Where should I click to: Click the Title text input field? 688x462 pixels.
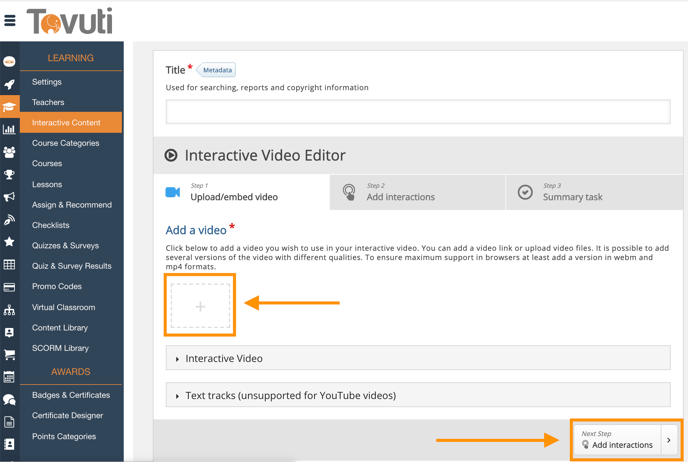point(418,111)
